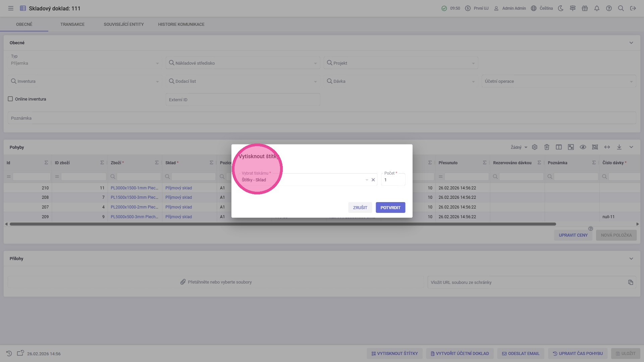Toggle the eye visibility icon in Pohyby
644x362 pixels.
[583, 147]
